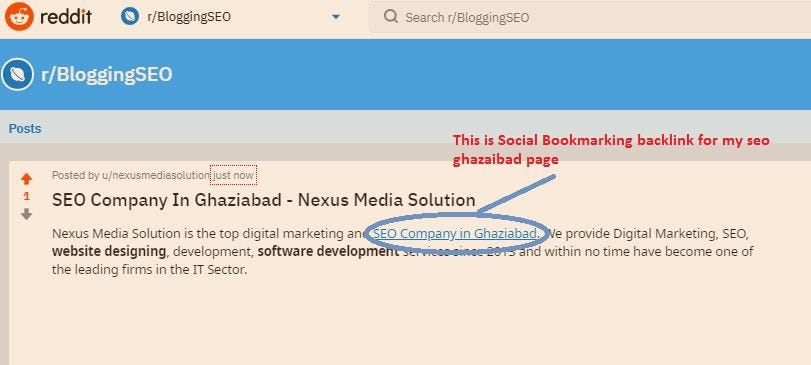Screen dimensions: 811x365
Task: Click the reddit wordmark in the header
Action: tap(66, 17)
